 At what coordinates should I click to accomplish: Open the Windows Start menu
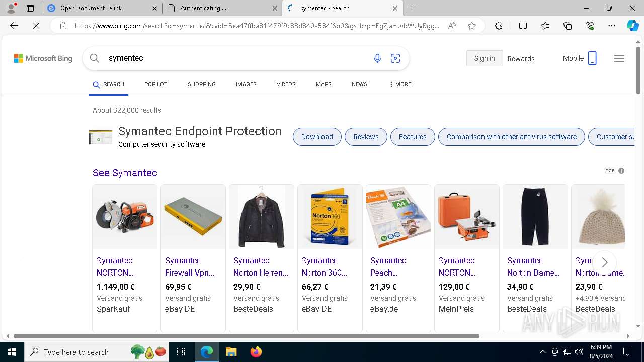click(12, 352)
